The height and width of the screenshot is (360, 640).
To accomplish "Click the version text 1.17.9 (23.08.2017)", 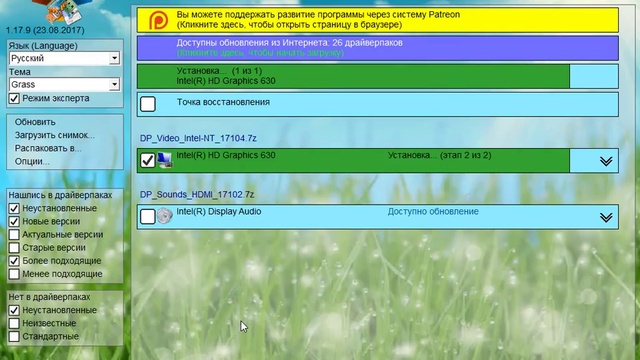I will pos(45,30).
